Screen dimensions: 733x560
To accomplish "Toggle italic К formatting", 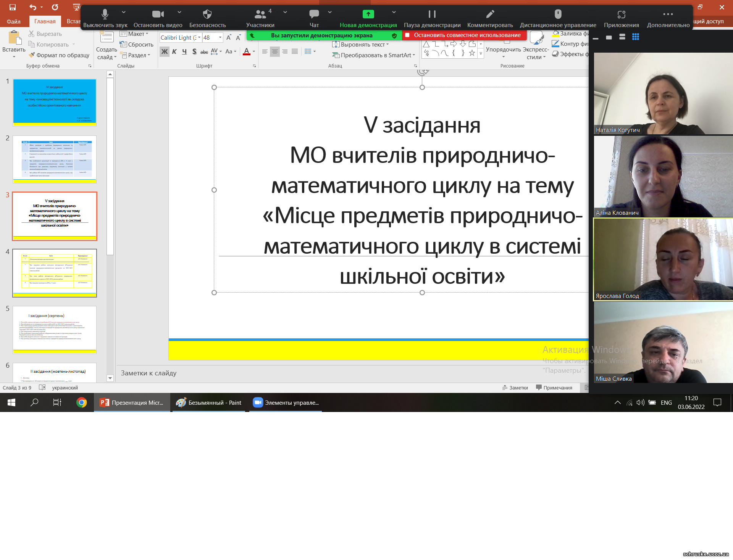I will [x=174, y=51].
